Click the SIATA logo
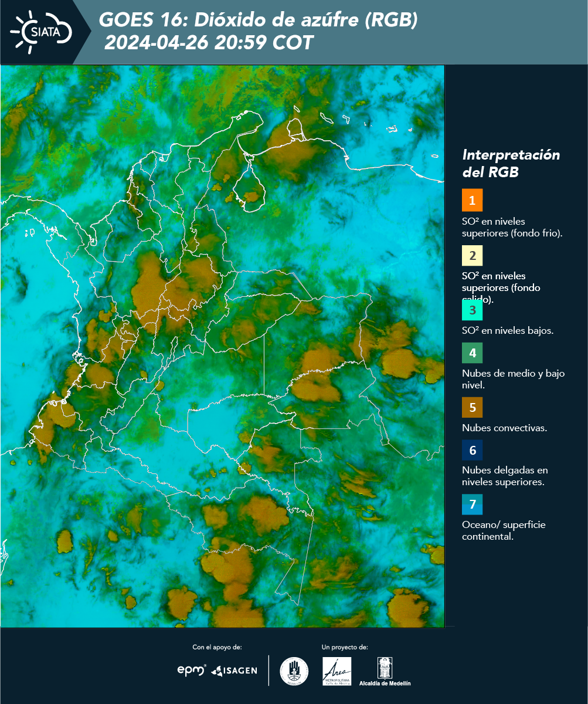Screen dimensions: 588x704 click(41, 32)
